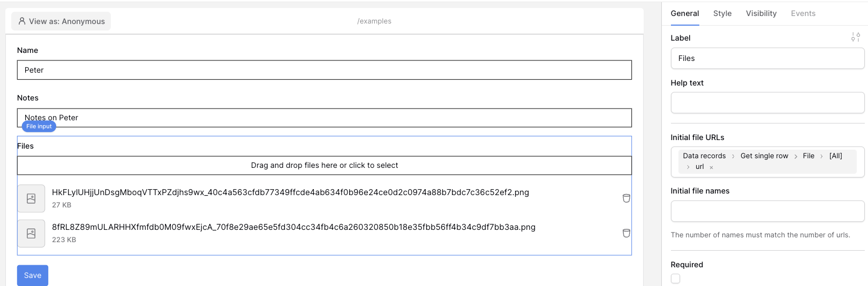This screenshot has height=286, width=868.
Task: Click the first file's image thumbnail icon
Action: (31, 199)
